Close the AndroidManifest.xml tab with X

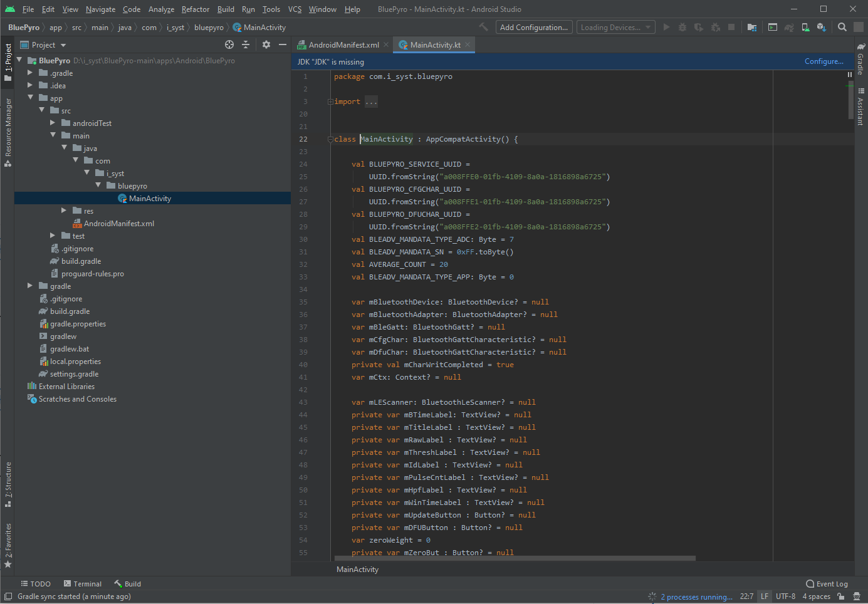click(386, 44)
